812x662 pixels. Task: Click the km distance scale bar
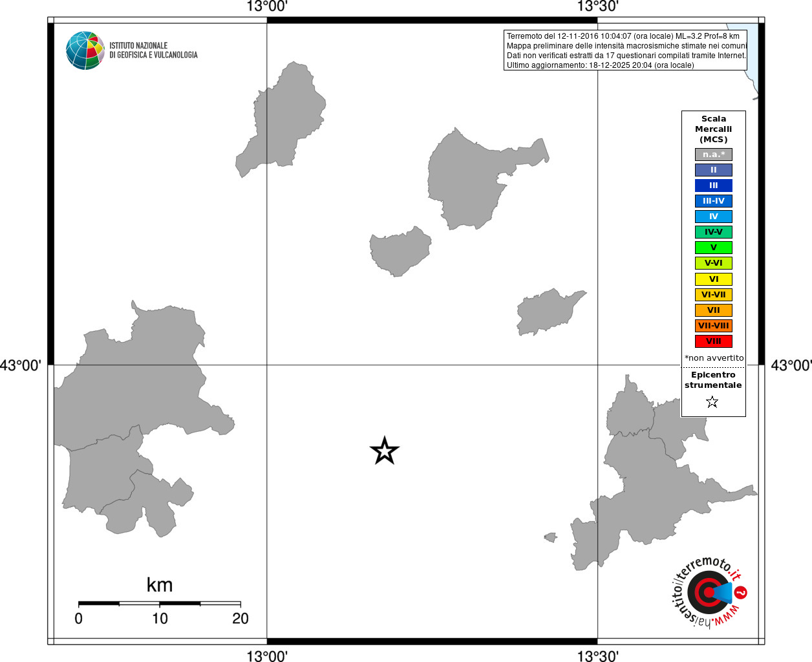click(x=160, y=604)
